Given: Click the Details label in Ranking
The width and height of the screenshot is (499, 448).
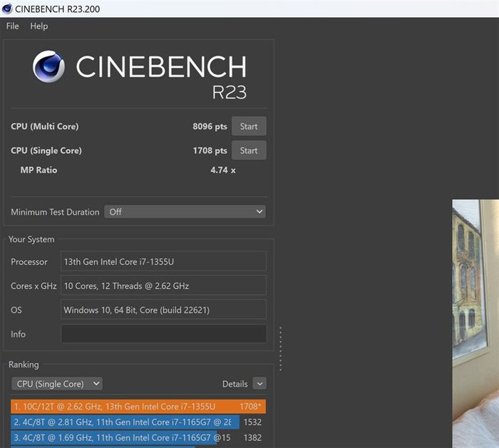Looking at the screenshot, I should 235,384.
